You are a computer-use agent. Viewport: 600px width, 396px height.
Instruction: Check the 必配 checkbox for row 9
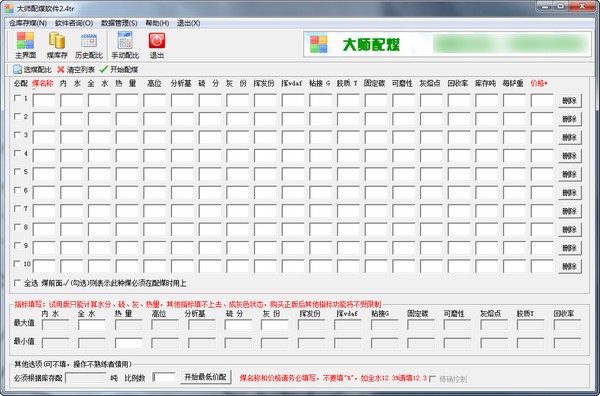pos(17,245)
